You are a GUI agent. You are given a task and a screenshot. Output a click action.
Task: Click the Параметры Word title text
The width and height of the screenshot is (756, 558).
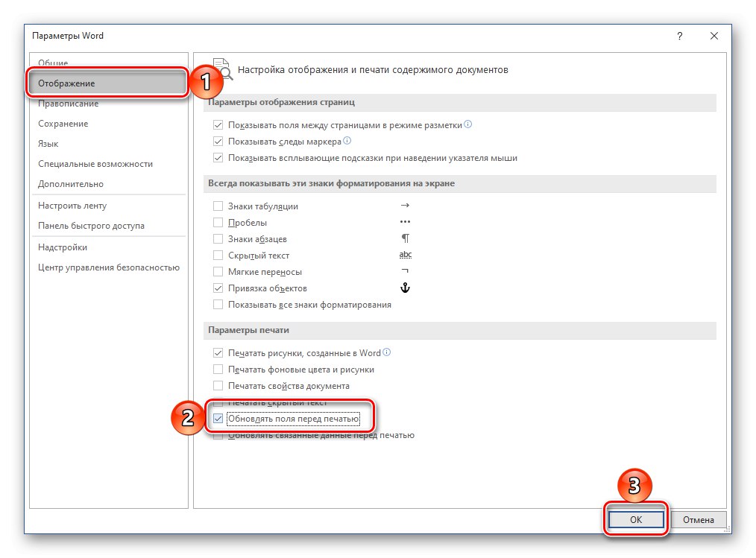[68, 37]
